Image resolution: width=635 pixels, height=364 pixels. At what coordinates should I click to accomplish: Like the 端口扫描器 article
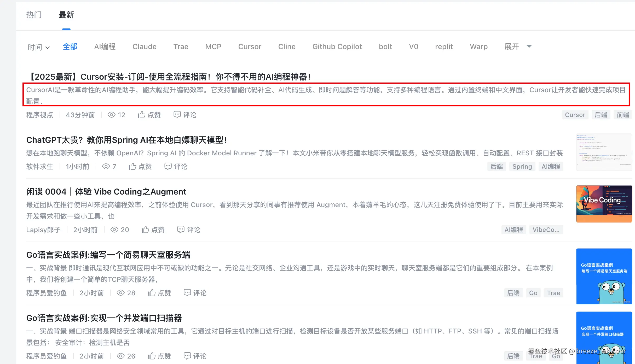(x=160, y=356)
